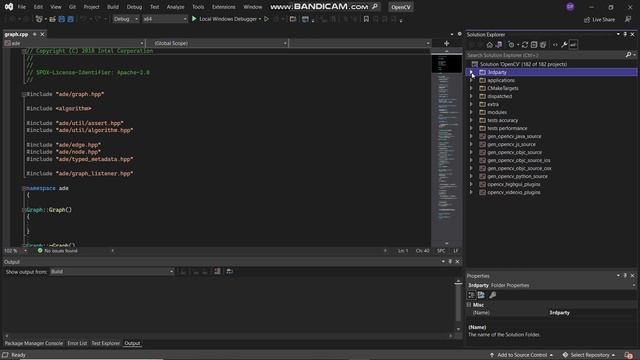Close the graph.cpp tab

tap(42, 34)
